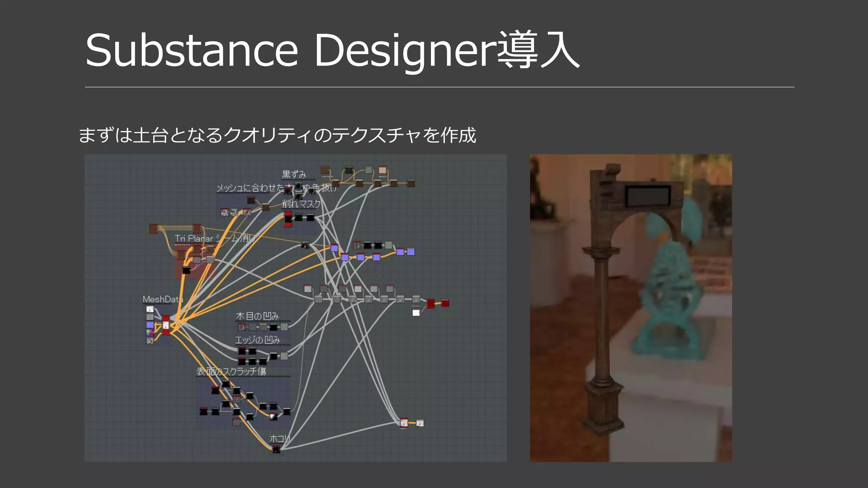
Task: Click the bright red output node at far right
Action: 445,302
